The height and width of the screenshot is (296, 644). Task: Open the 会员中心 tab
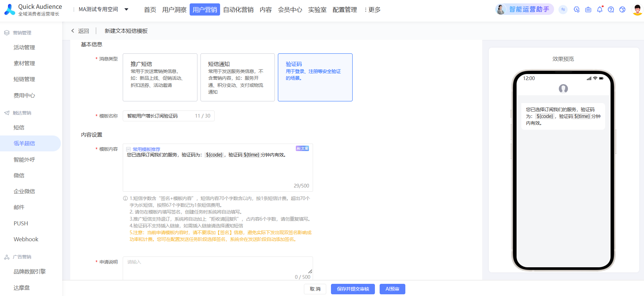tap(290, 10)
